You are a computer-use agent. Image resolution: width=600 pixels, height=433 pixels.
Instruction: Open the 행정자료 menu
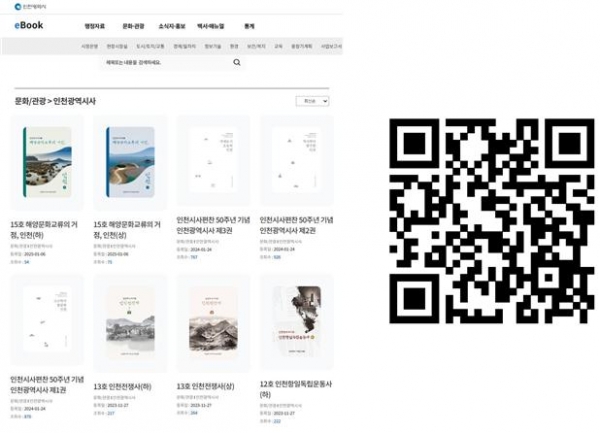[x=95, y=26]
